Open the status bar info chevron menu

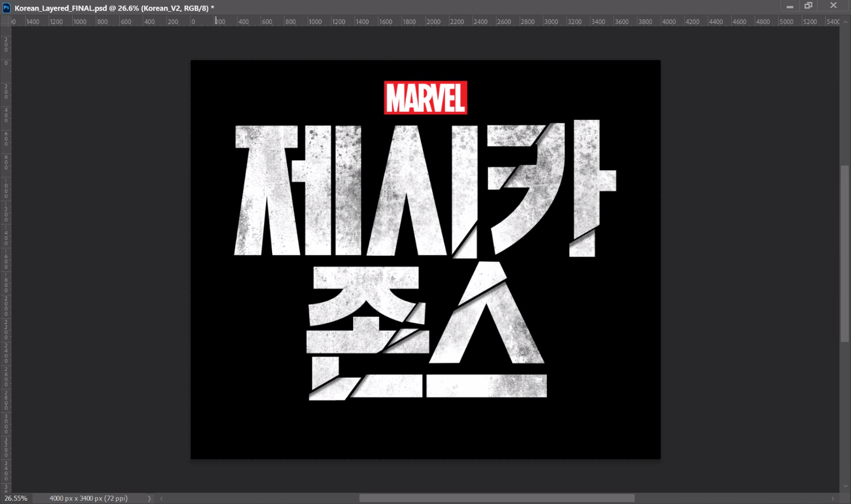pyautogui.click(x=149, y=498)
